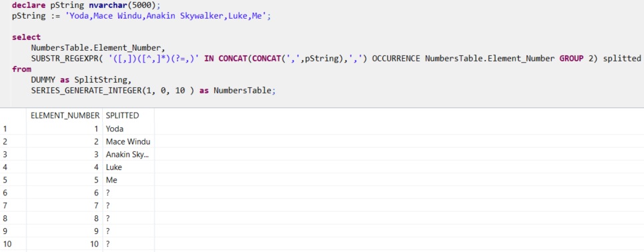Click the OCCURRENCE keyword in the query

click(x=396, y=59)
